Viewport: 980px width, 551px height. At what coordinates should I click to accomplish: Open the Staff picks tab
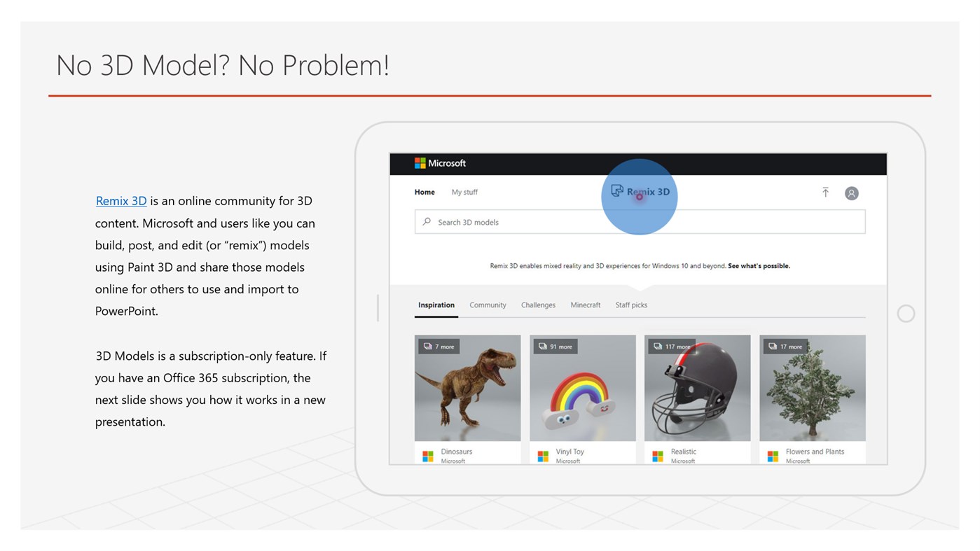click(632, 305)
